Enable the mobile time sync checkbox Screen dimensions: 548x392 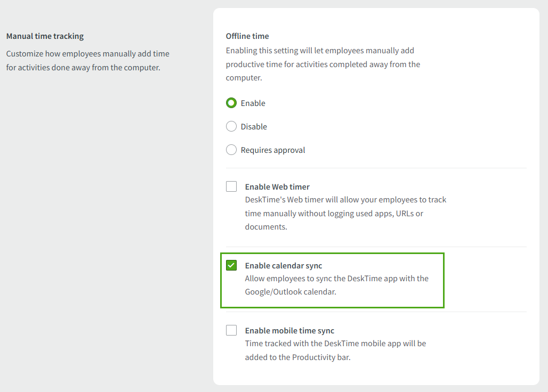point(231,330)
